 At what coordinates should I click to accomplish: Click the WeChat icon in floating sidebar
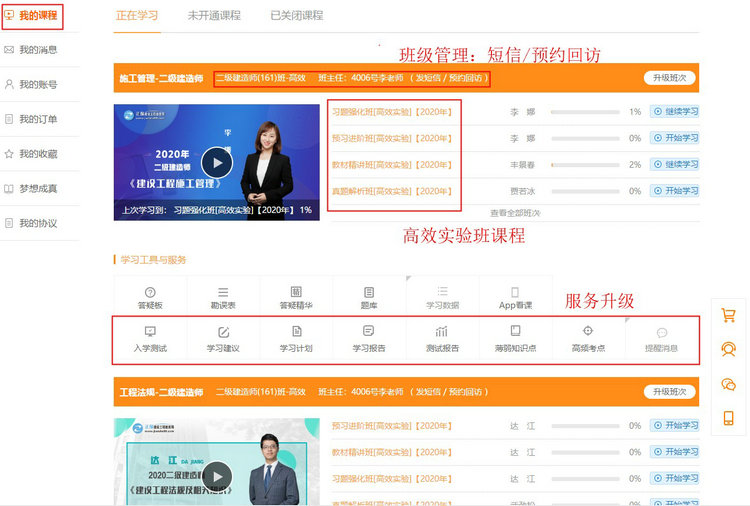click(x=728, y=384)
